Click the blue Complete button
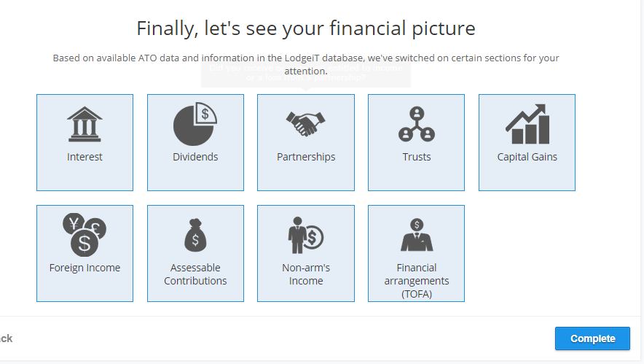This screenshot has height=364, width=644. pos(592,338)
